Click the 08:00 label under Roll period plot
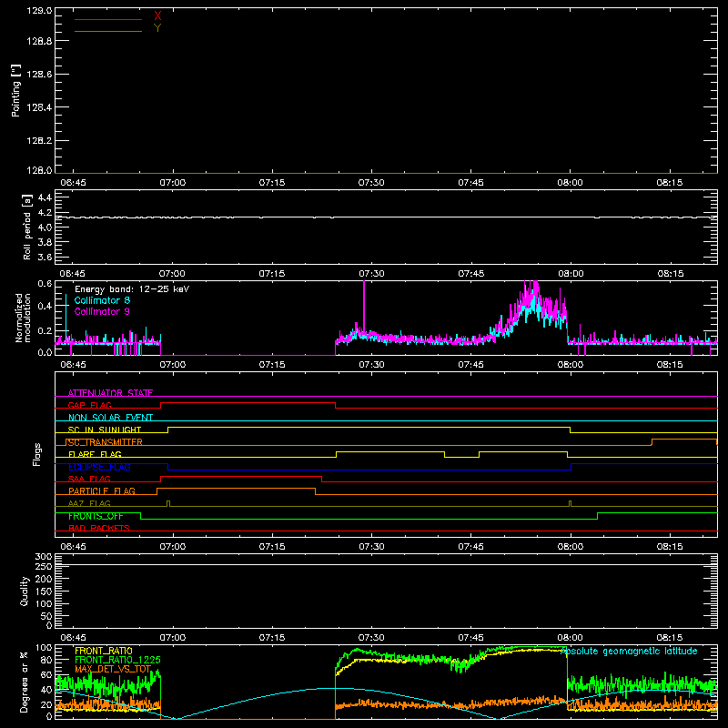Viewport: 728px width, 728px height. click(x=571, y=274)
